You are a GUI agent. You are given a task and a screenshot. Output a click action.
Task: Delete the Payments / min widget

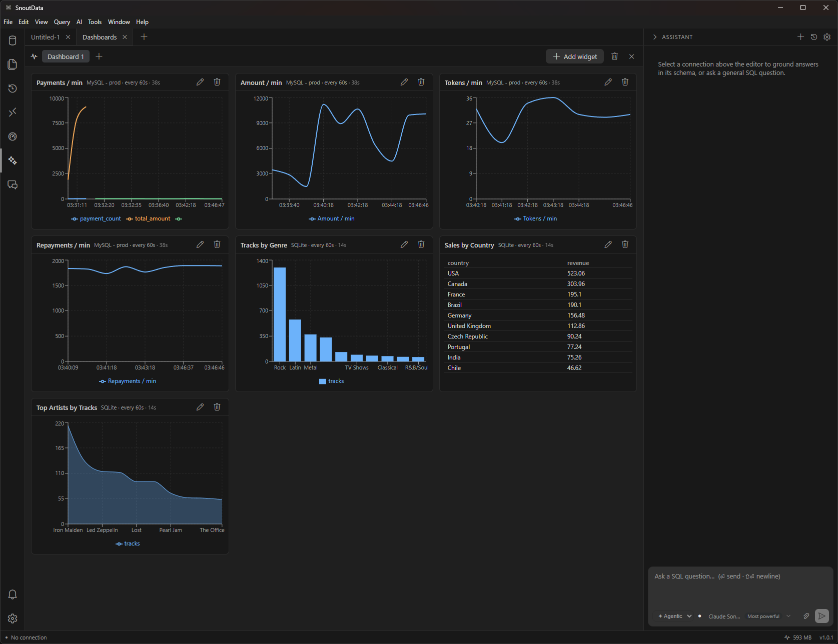tap(217, 82)
